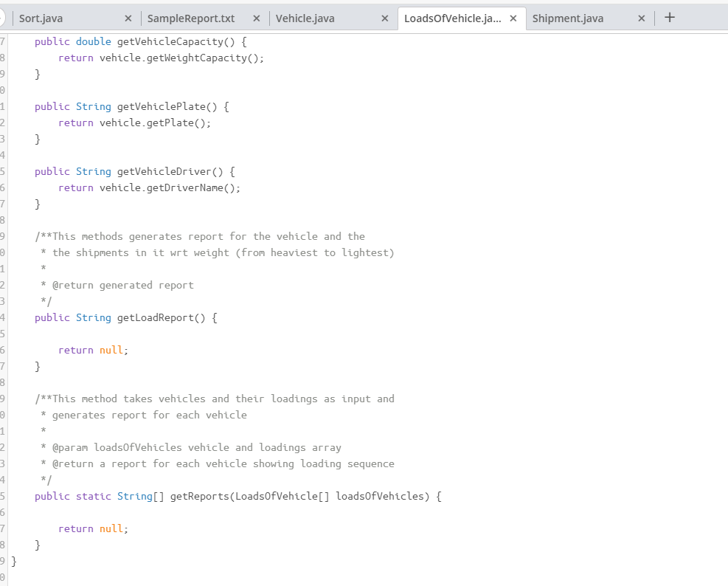Select the loadsOfVehicles parameter text
The width and height of the screenshot is (728, 586).
(x=384, y=496)
